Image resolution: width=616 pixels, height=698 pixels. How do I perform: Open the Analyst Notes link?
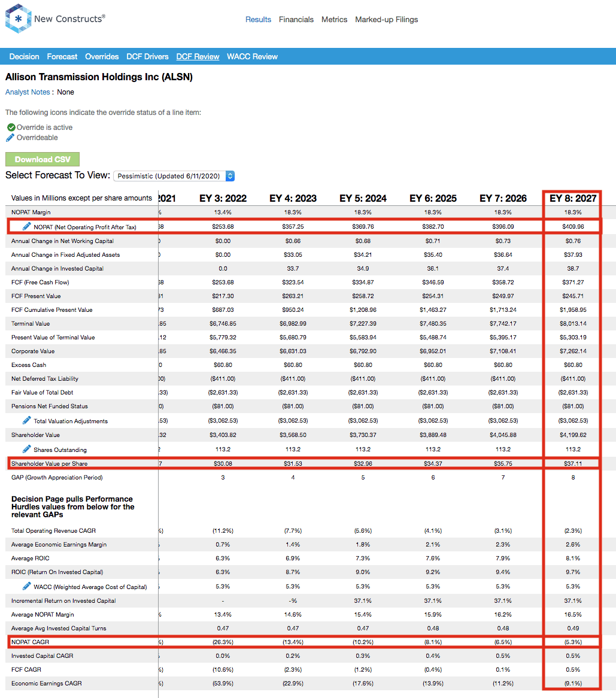coord(28,92)
